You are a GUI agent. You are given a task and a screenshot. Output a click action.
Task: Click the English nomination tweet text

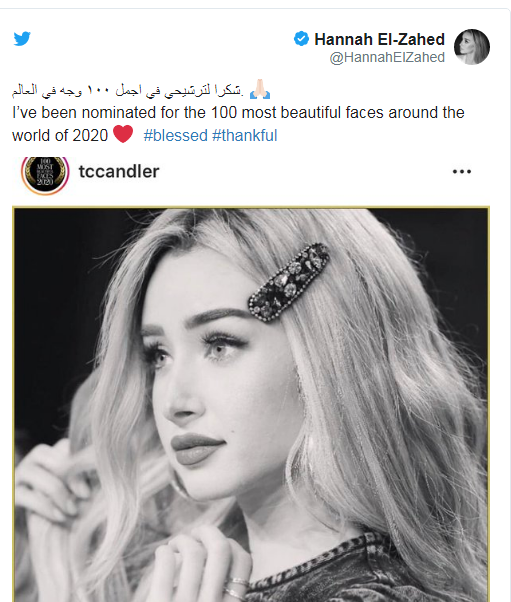coord(238,124)
